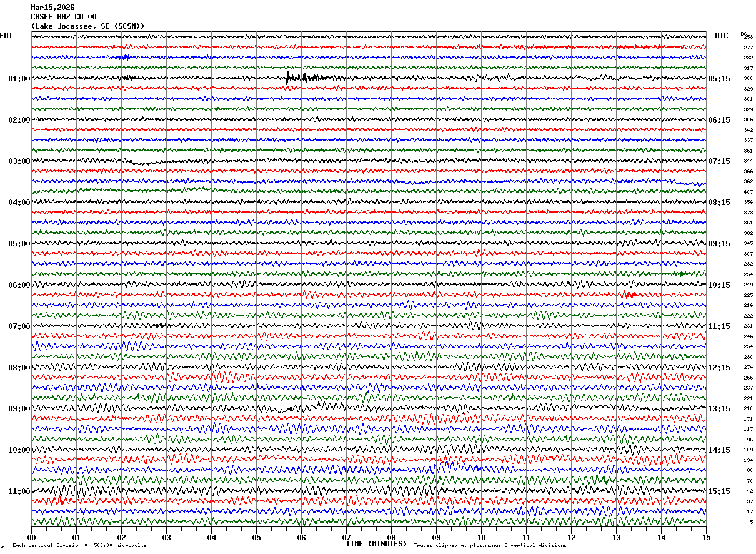Select the '09:00' EDT row label
This screenshot has height=554, width=756.
coord(19,409)
